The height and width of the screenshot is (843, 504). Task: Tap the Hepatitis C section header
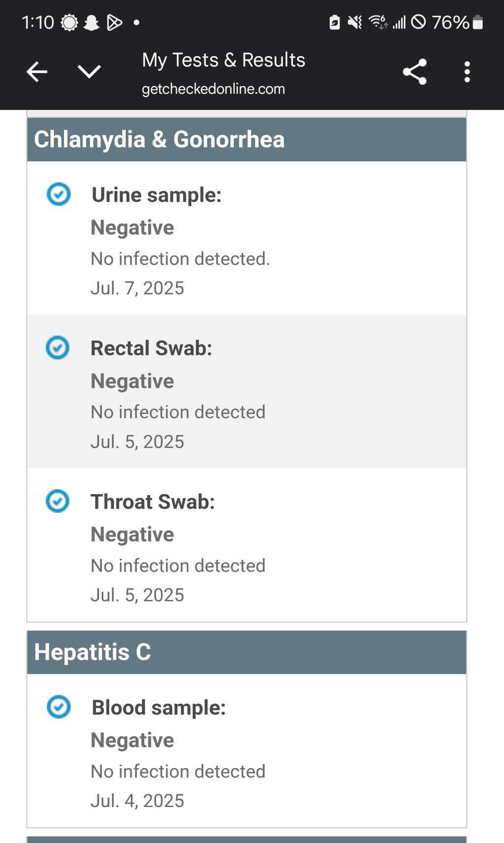coord(247,652)
